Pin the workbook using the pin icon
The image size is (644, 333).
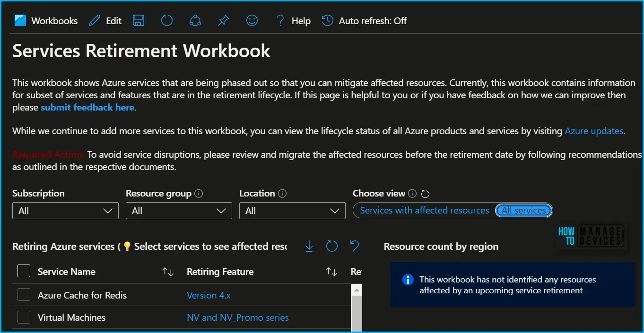click(224, 21)
